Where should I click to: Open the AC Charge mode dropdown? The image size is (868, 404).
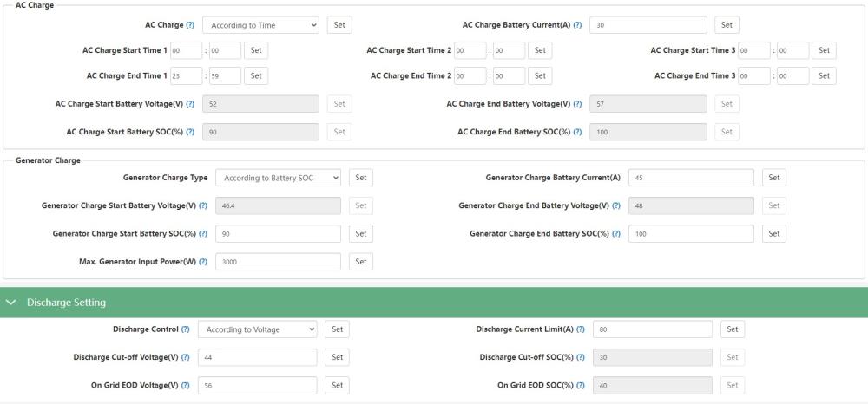[260, 25]
